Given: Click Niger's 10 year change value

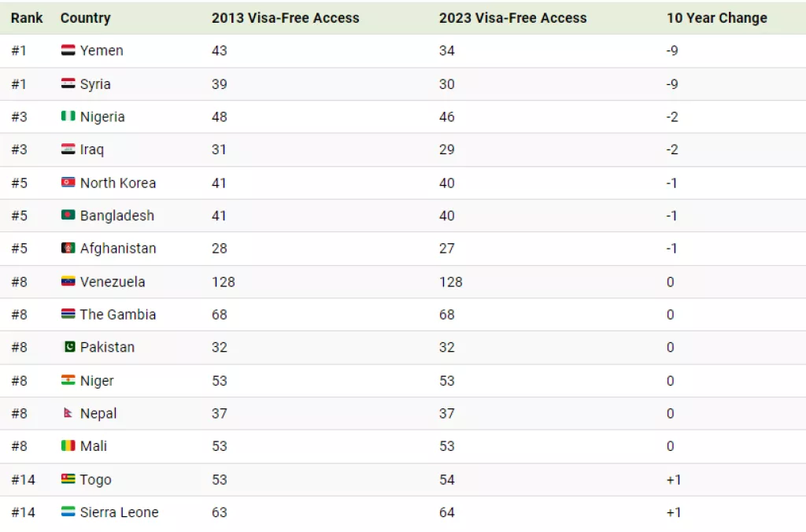Looking at the screenshot, I should coord(671,381).
